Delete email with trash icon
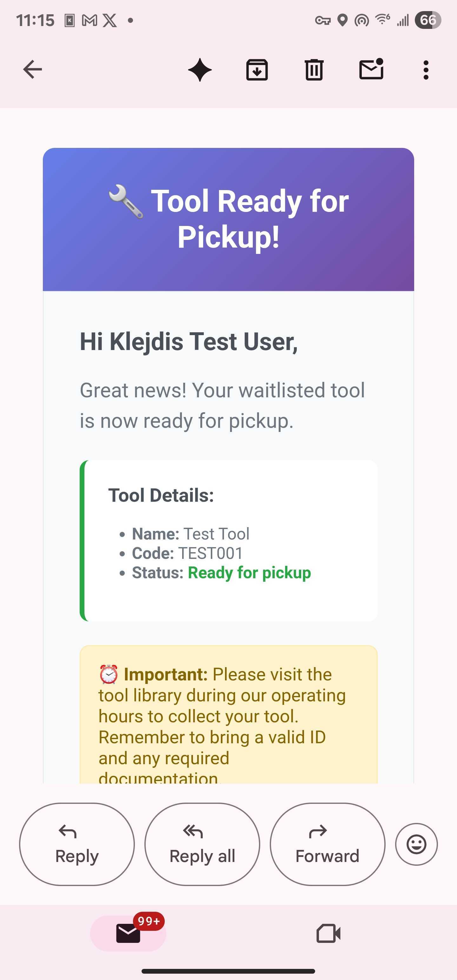This screenshot has height=980, width=457. coord(314,70)
